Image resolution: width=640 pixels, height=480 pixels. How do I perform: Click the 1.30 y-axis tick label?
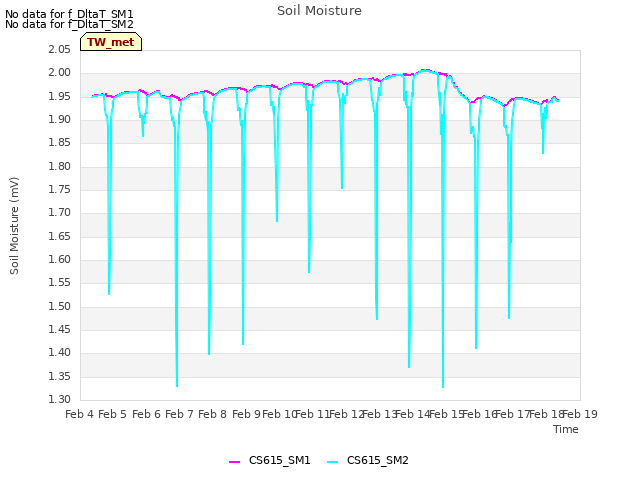[59, 400]
